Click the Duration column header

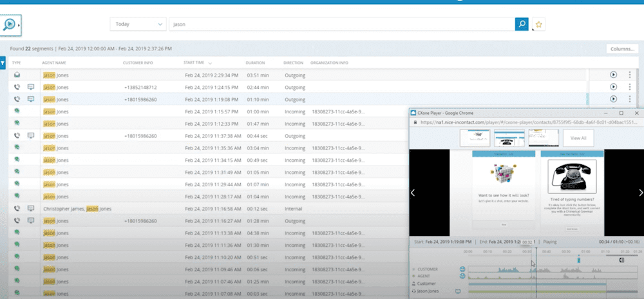pos(255,63)
